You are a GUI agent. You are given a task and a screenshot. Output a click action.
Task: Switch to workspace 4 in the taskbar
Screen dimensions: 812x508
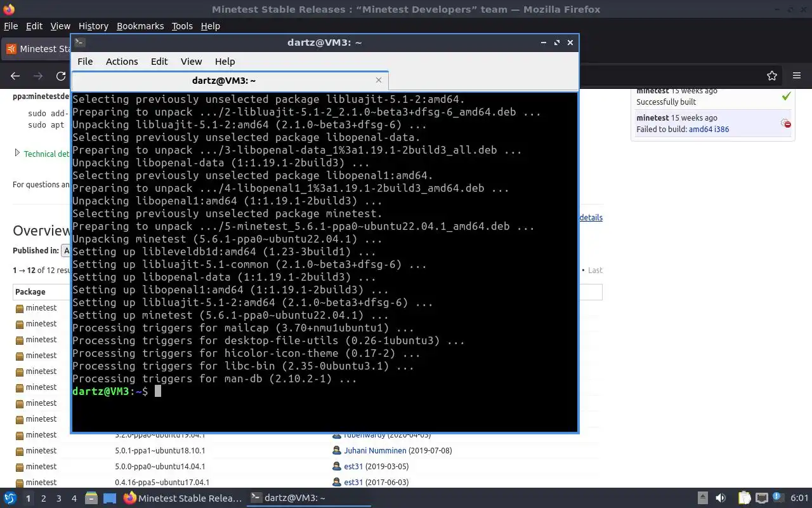(x=74, y=498)
